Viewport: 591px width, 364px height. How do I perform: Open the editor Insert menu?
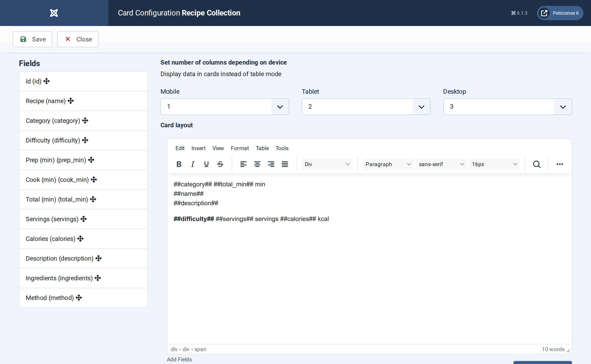[x=198, y=148]
